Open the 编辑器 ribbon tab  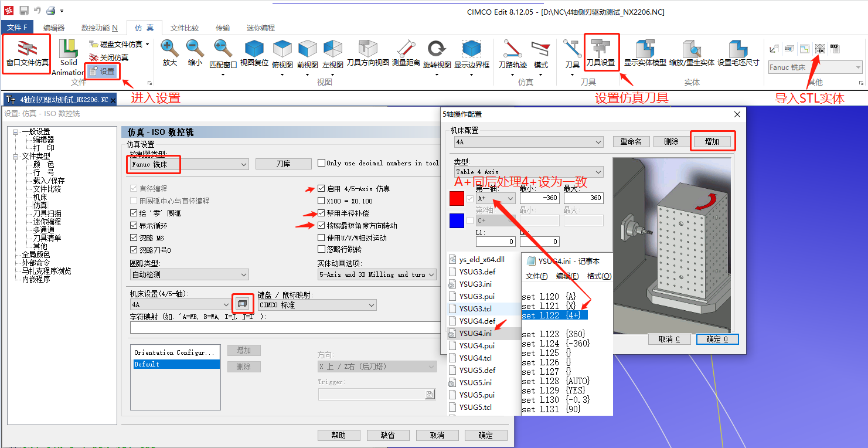(x=54, y=28)
